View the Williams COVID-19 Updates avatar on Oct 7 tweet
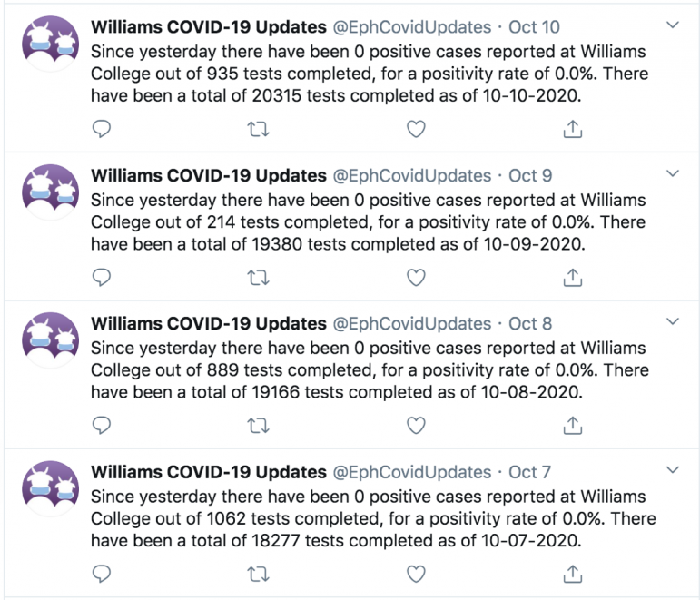700x600 pixels. [51, 488]
